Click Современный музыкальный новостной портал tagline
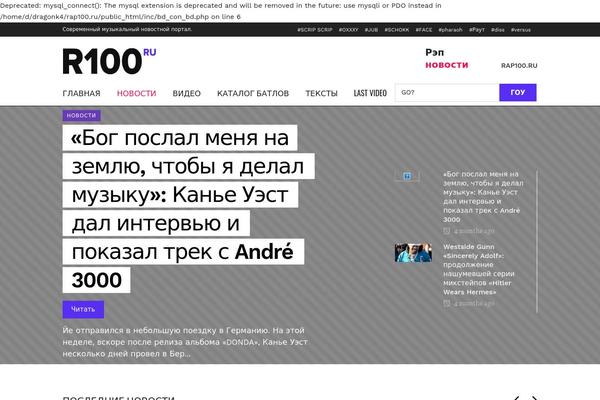 tap(127, 29)
